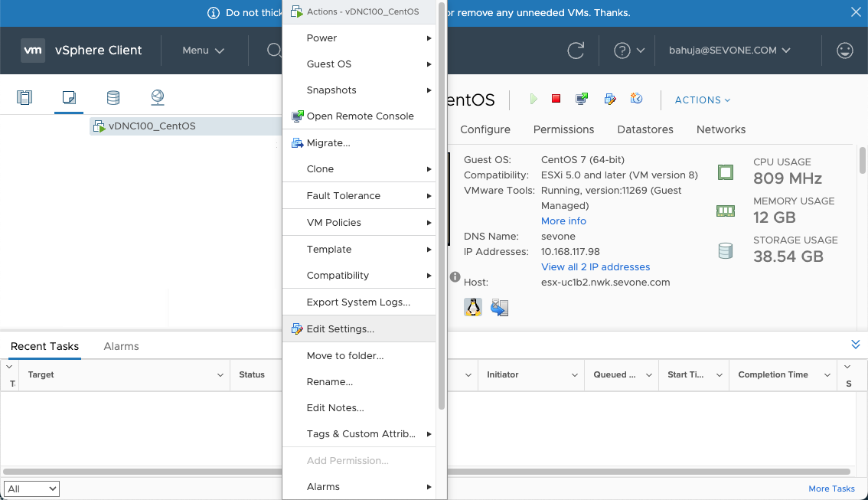Screen dimensions: 868x500
Task: Open Target column filter dropdown
Action: point(220,375)
